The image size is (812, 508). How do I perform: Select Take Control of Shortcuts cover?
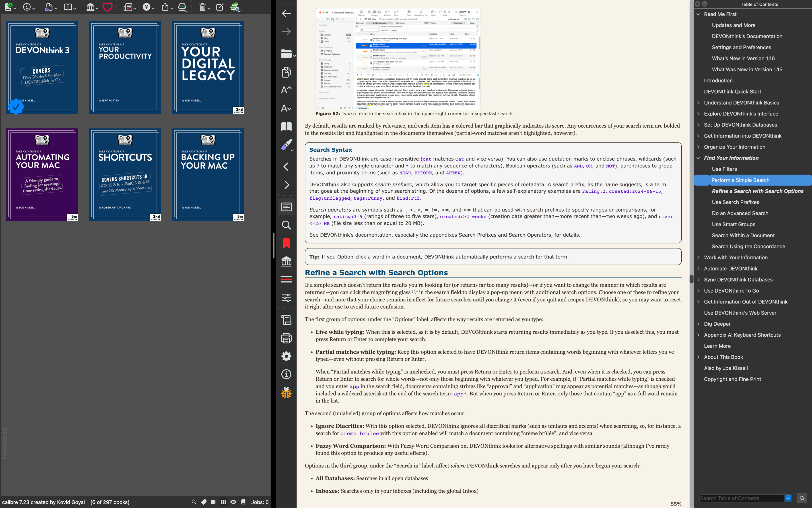(x=125, y=175)
